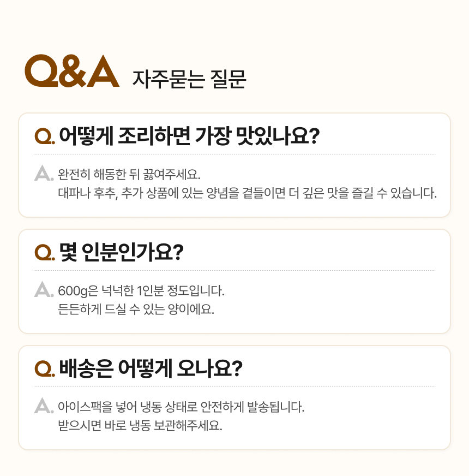Image resolution: width=469 pixels, height=476 pixels.
Task: Click the dotted divider under the 배송 question
Action: pos(234,387)
